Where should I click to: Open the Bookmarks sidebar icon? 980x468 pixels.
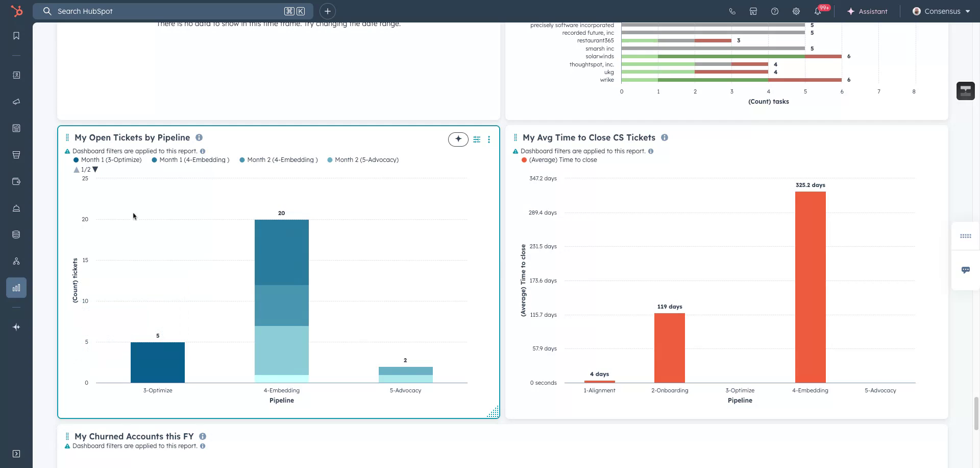(16, 36)
